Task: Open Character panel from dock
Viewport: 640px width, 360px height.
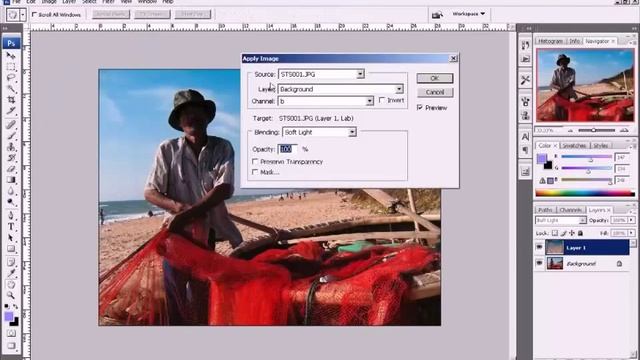Action: tap(525, 136)
